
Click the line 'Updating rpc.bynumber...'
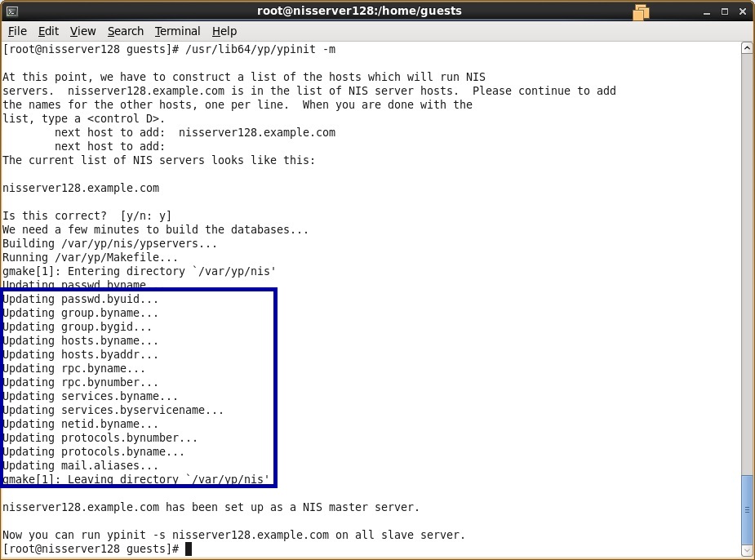click(x=81, y=383)
